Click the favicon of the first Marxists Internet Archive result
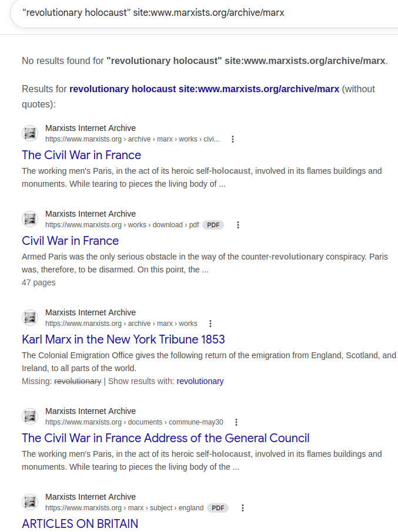Viewport: 398px width, 532px height. point(30,133)
